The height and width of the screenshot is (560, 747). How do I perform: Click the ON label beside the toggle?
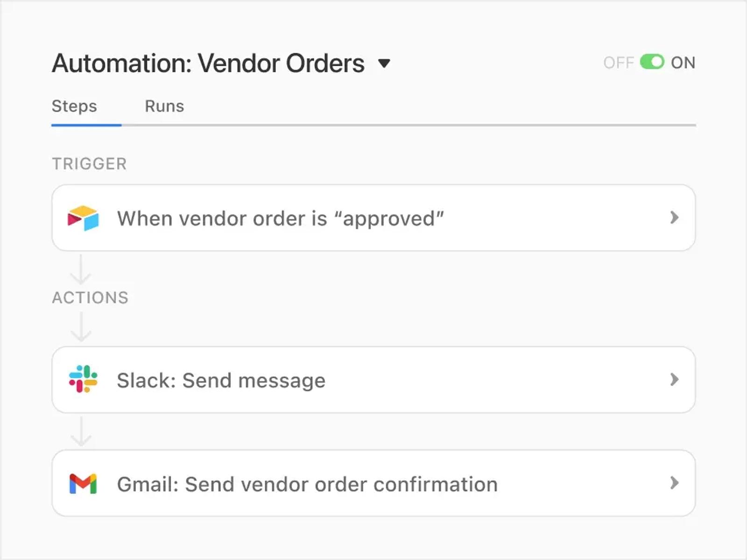click(683, 63)
